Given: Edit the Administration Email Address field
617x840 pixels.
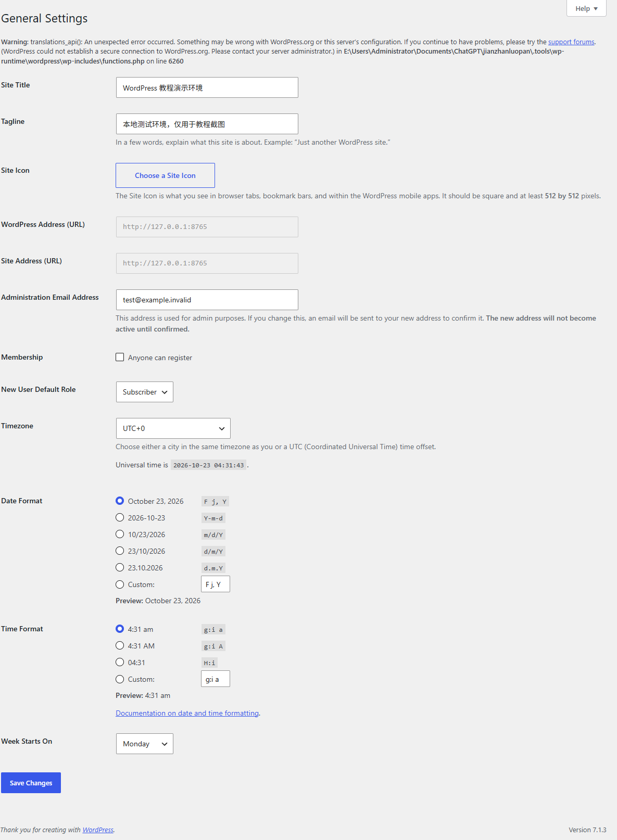Looking at the screenshot, I should (x=207, y=300).
